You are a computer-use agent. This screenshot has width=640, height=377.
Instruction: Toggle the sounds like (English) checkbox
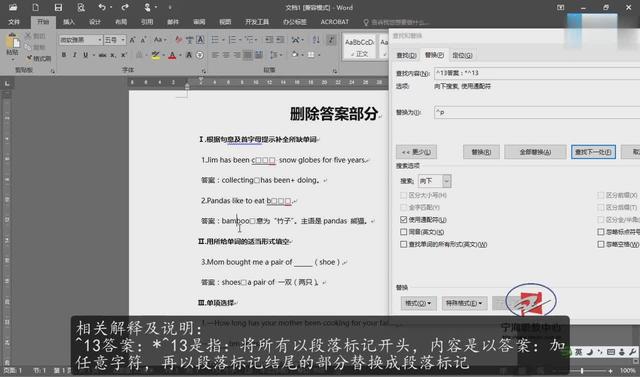[x=404, y=232]
